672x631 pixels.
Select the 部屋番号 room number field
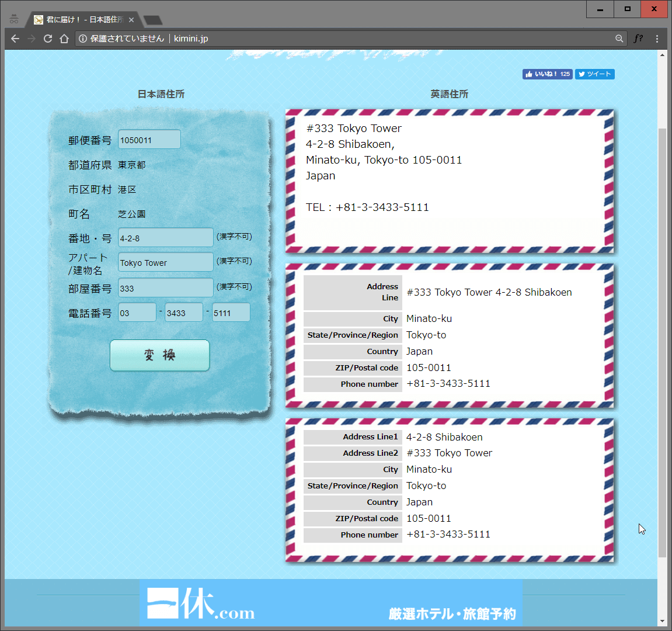click(x=165, y=288)
